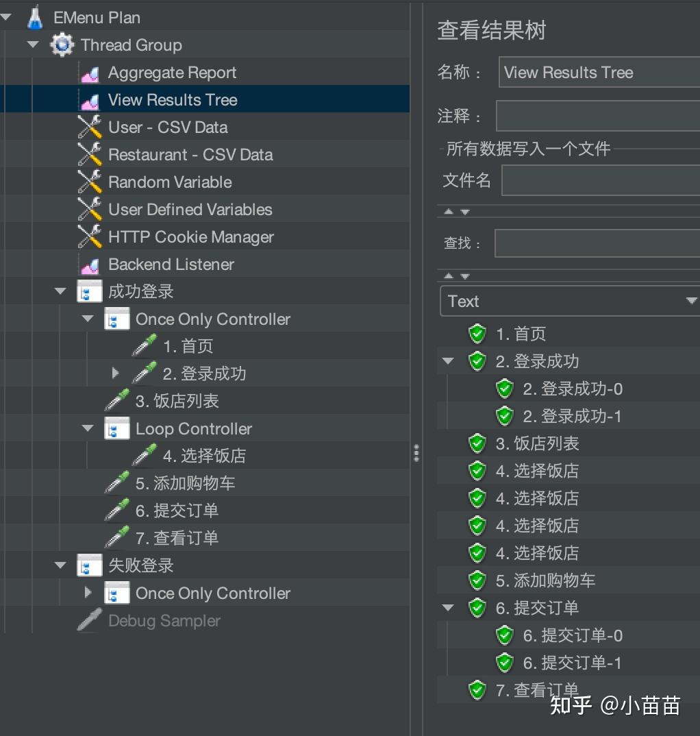Click the 查找 search input field

tap(597, 243)
